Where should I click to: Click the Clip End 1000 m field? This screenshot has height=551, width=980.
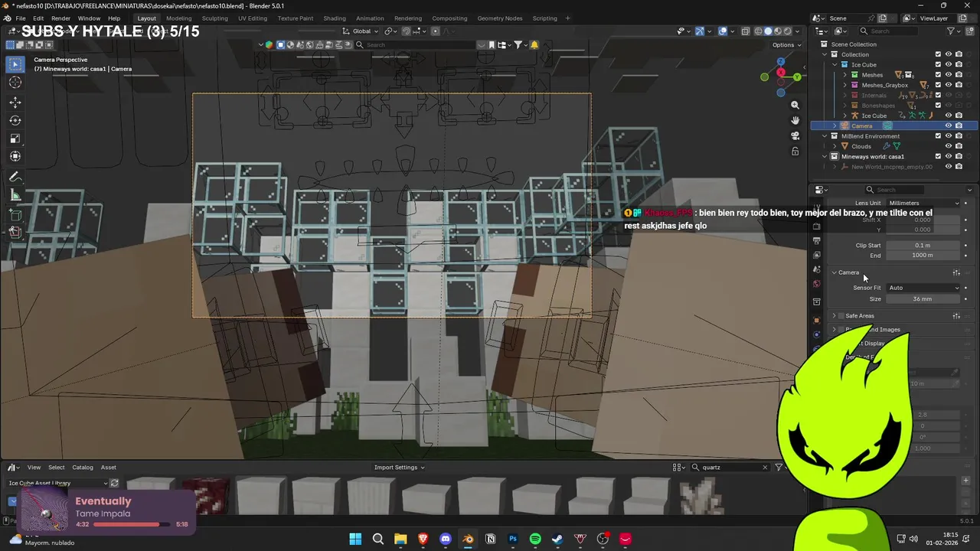(x=923, y=256)
